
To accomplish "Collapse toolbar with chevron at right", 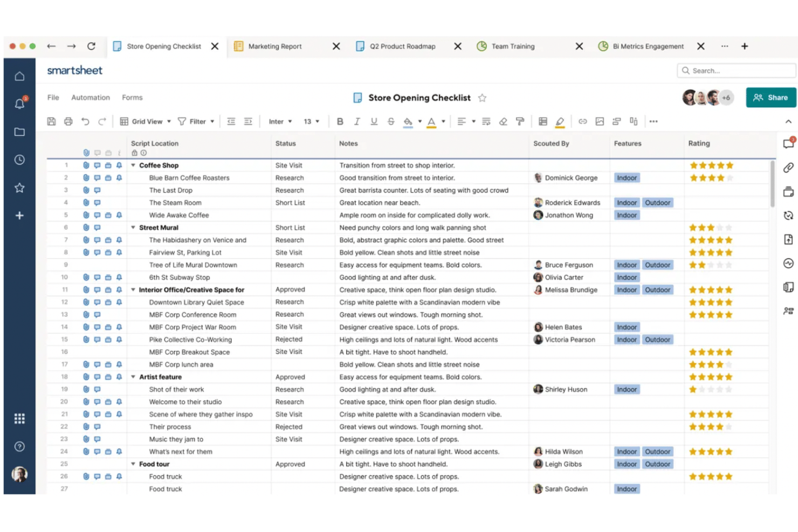I will (788, 121).
